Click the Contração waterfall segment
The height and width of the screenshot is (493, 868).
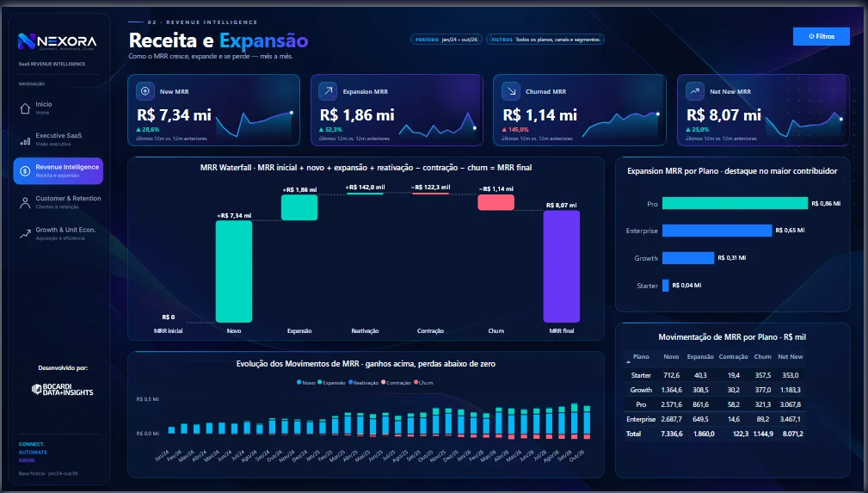click(430, 194)
